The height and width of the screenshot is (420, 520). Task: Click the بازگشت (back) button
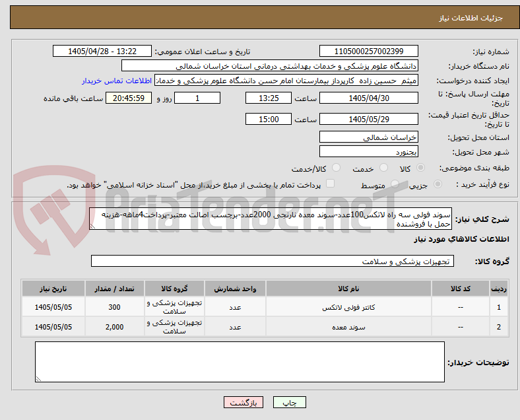pyautogui.click(x=244, y=402)
